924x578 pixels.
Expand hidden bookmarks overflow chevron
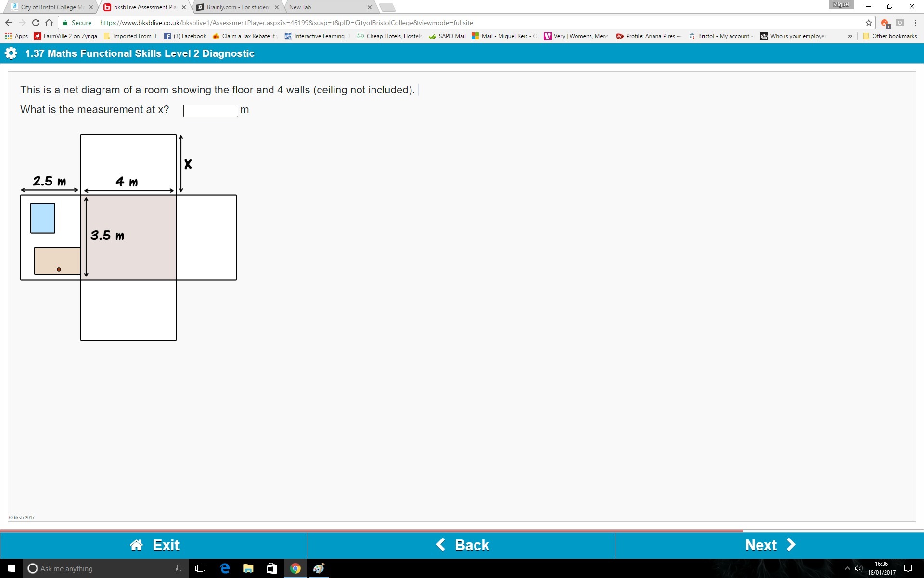tap(850, 36)
